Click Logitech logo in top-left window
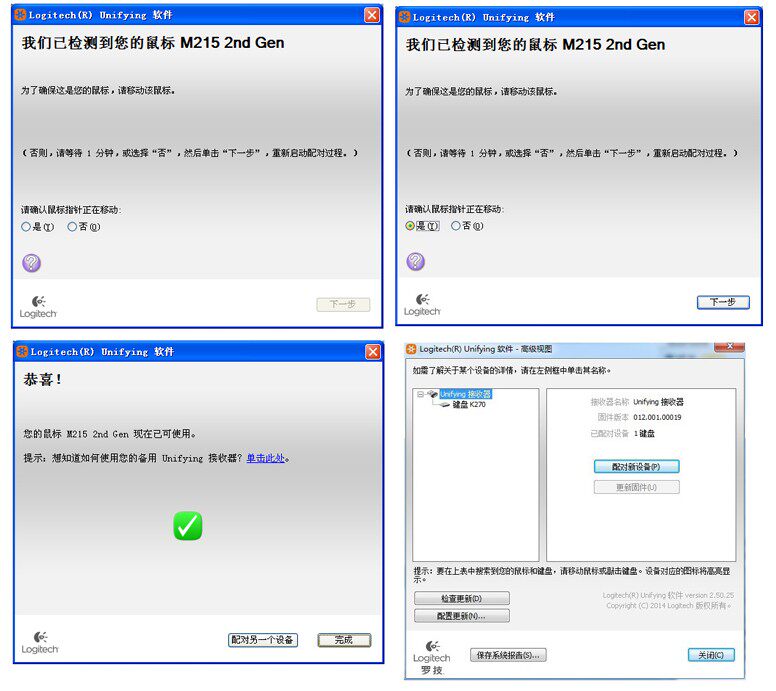The image size is (776, 691). 38,307
